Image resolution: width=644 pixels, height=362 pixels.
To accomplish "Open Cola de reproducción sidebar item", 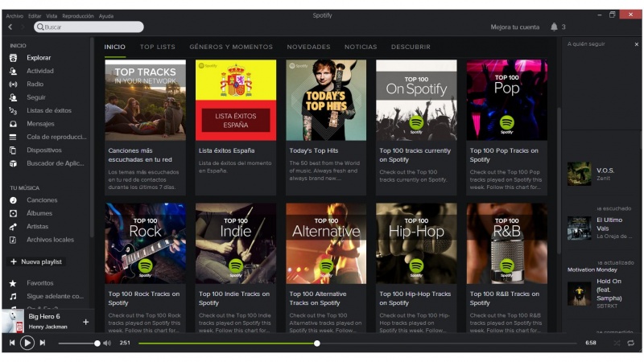I will pyautogui.click(x=56, y=137).
